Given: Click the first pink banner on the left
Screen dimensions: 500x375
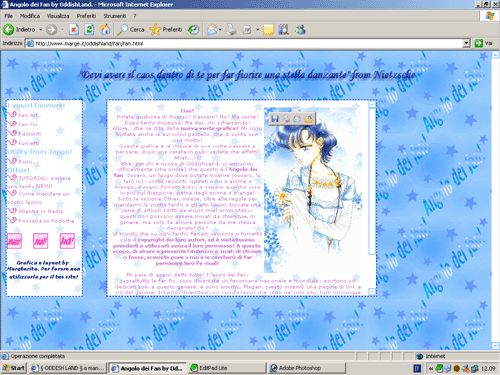Looking at the screenshot, I should pos(14,241).
